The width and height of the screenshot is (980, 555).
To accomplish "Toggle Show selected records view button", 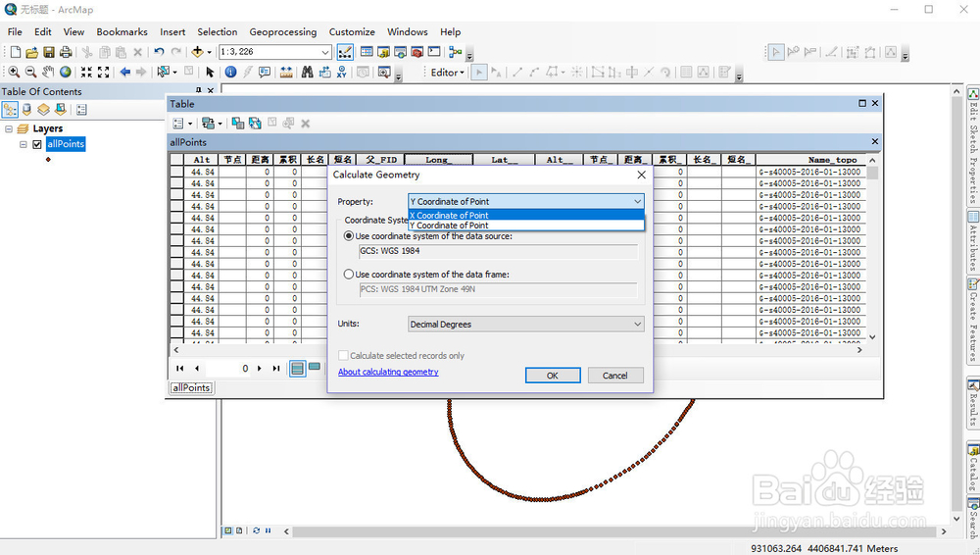I will point(315,368).
